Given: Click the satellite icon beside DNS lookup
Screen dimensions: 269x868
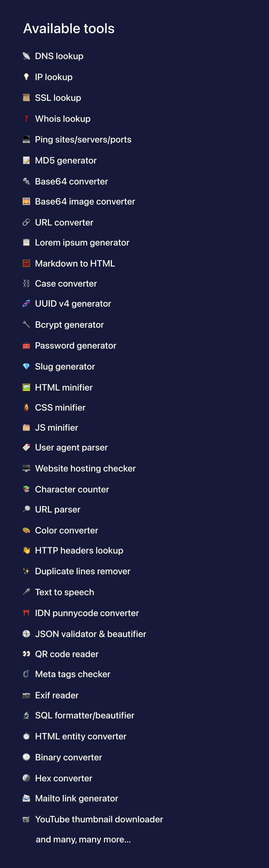Looking at the screenshot, I should (x=26, y=56).
